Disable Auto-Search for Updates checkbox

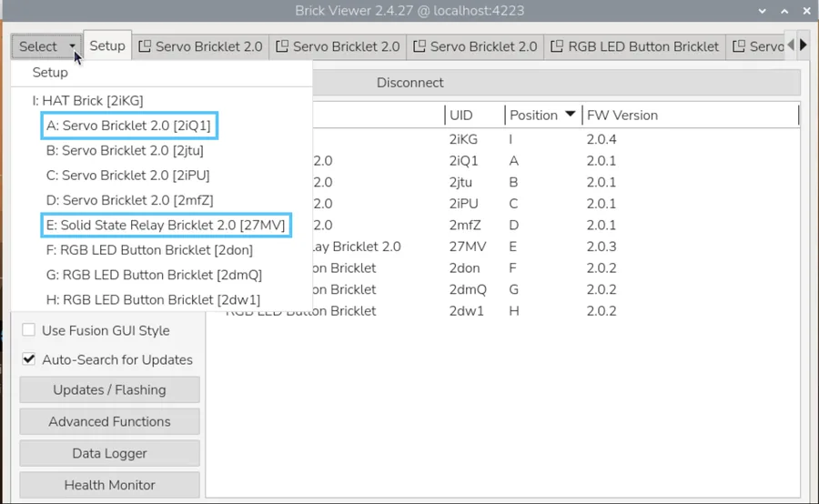pos(29,359)
